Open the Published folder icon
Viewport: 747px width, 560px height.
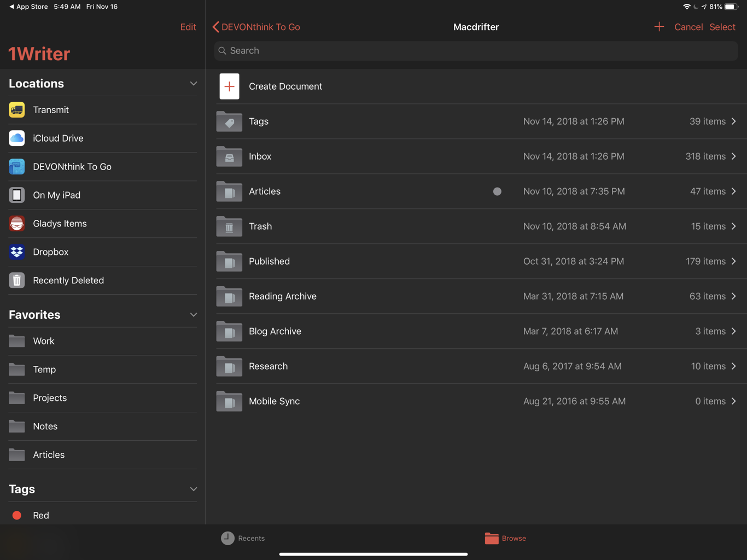point(229,261)
